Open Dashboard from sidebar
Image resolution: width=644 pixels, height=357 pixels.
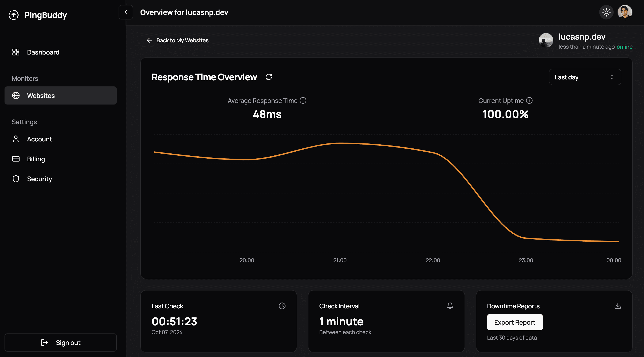pos(43,52)
